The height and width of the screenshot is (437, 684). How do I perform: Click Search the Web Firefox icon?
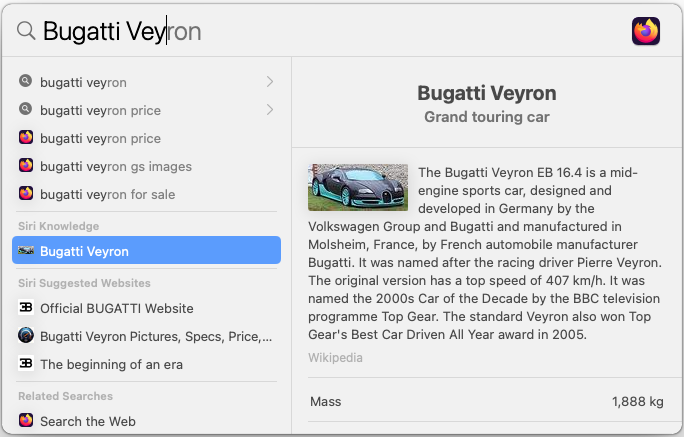[x=26, y=420]
